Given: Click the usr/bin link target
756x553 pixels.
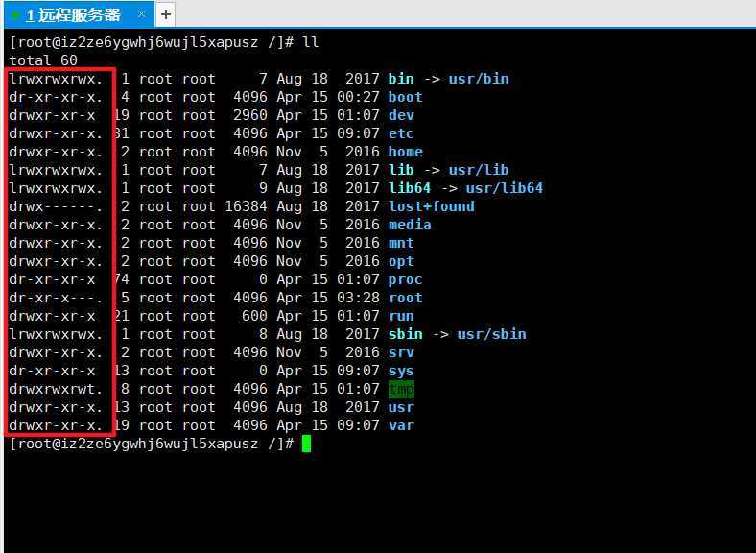Looking at the screenshot, I should 479,79.
